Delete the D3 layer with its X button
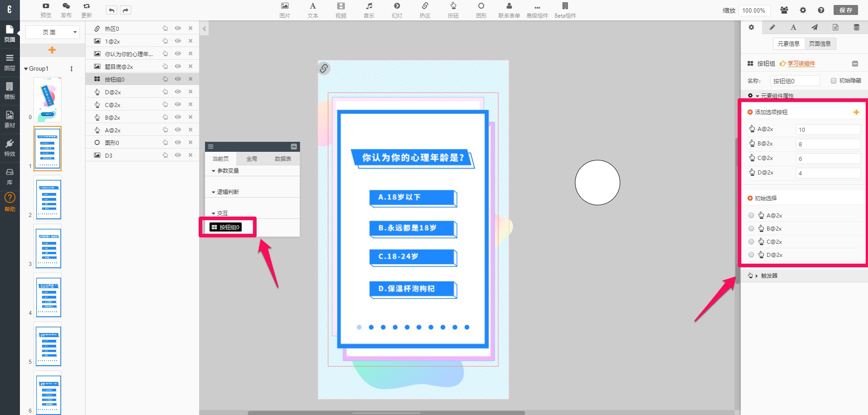Viewport: 868px width, 415px height. point(191,155)
